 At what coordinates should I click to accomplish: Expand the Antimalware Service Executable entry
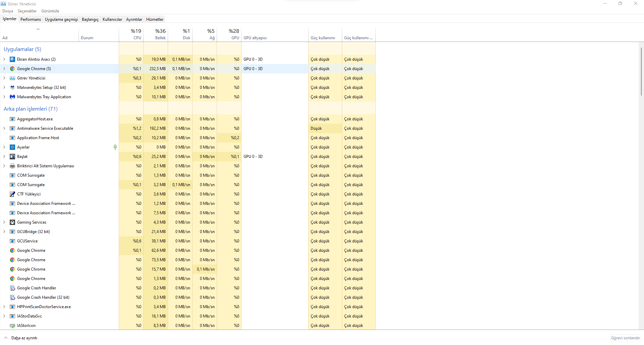[x=4, y=128]
